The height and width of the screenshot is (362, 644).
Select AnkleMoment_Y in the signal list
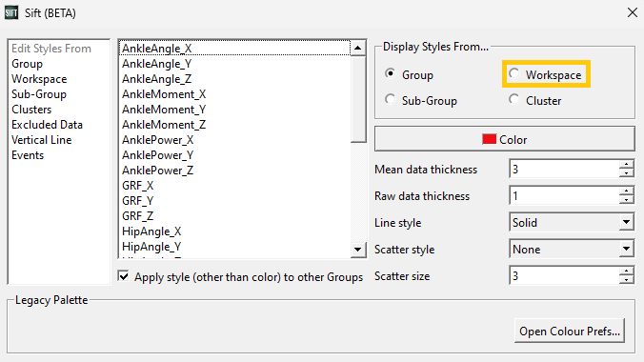(164, 110)
